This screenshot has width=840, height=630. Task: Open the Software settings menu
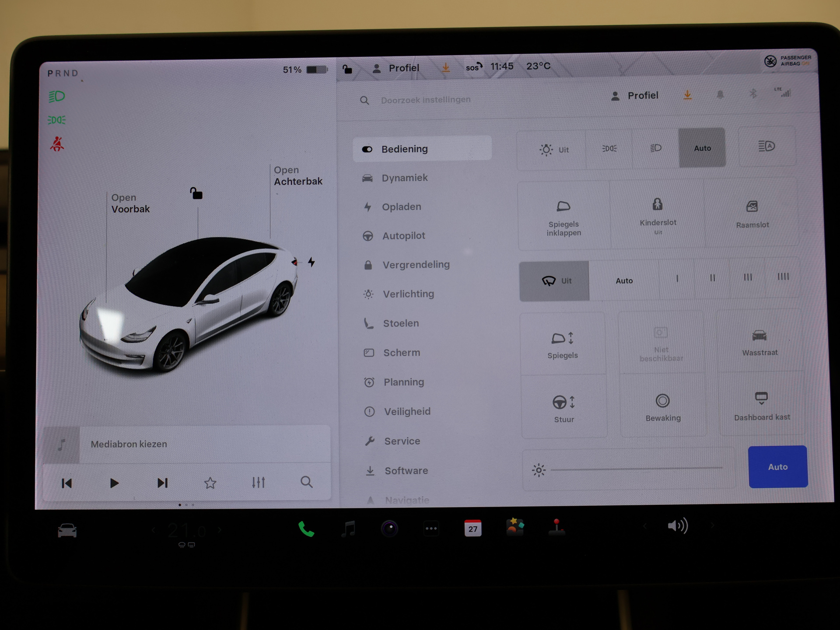(x=397, y=471)
